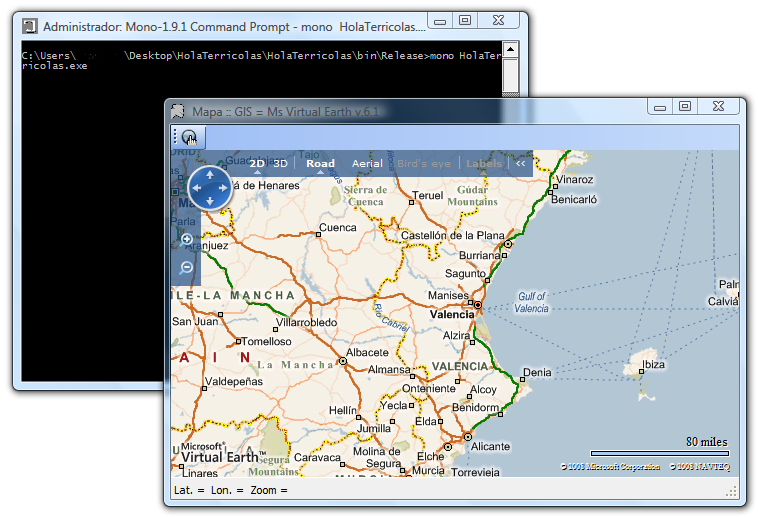Image resolution: width=758 pixels, height=517 pixels.
Task: Click scroll up arrow in Command Prompt
Action: coord(510,49)
